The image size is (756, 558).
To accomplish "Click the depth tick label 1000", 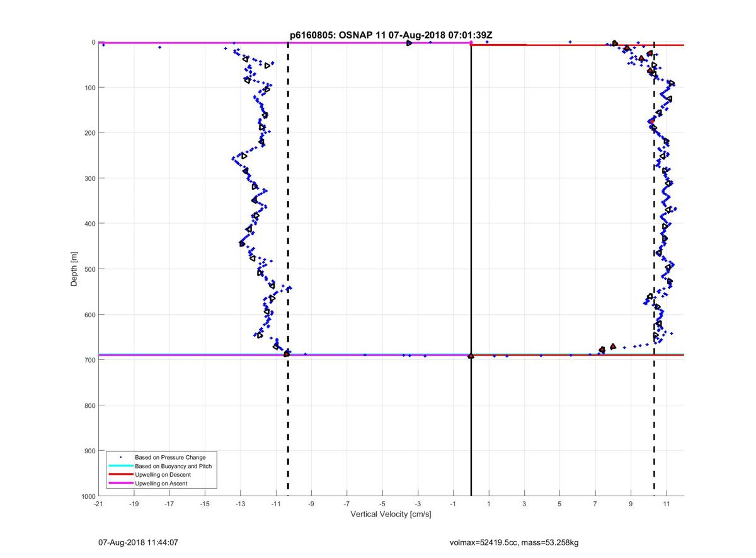I will (x=88, y=496).
